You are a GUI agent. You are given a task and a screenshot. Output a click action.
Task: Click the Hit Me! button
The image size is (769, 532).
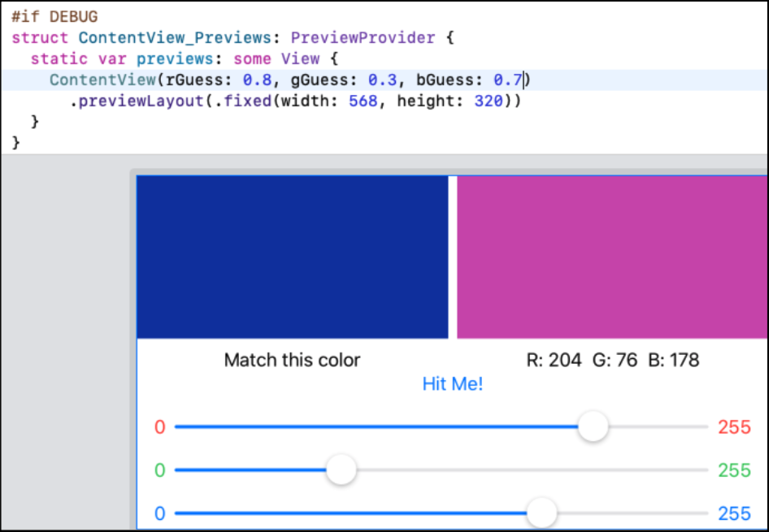pyautogui.click(x=453, y=384)
